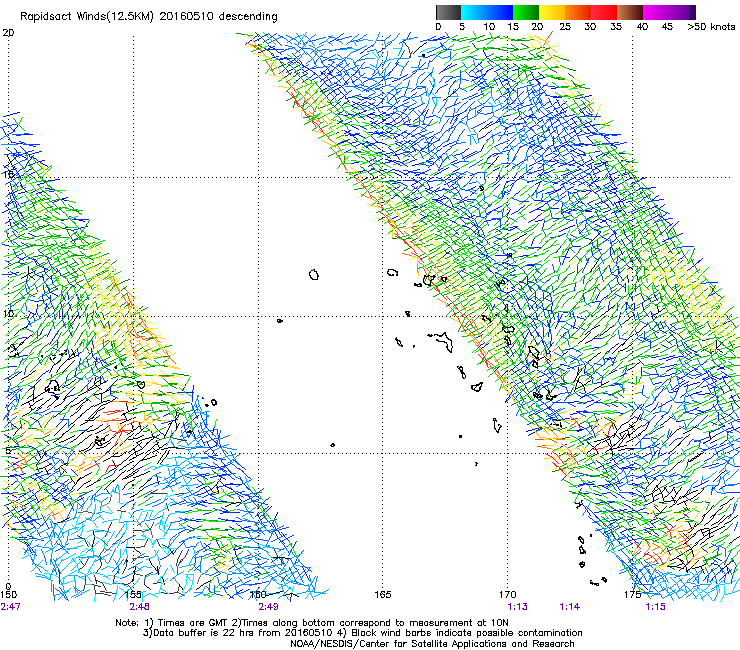The image size is (740, 650).
Task: Click the orange 25–30 knots legend swatch
Action: coord(578,12)
